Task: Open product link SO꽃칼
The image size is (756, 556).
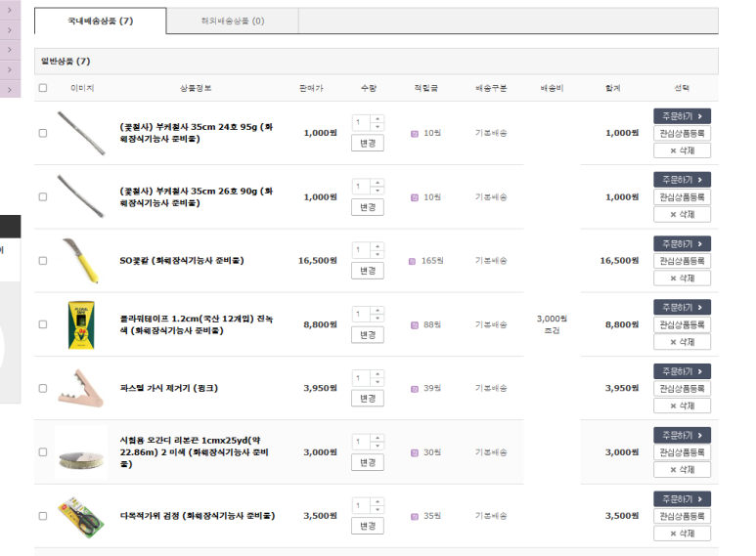Action: (182, 261)
